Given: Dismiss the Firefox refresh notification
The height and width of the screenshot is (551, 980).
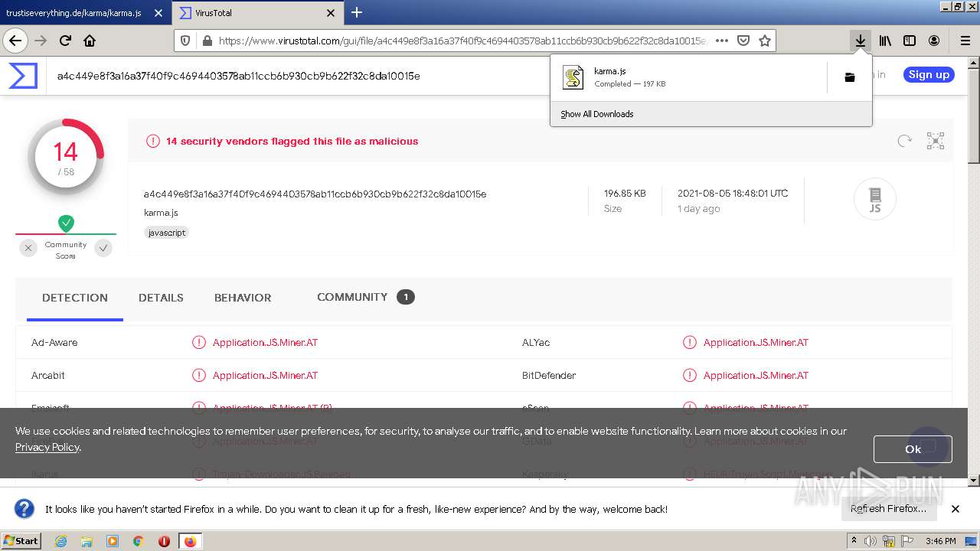Looking at the screenshot, I should tap(955, 509).
